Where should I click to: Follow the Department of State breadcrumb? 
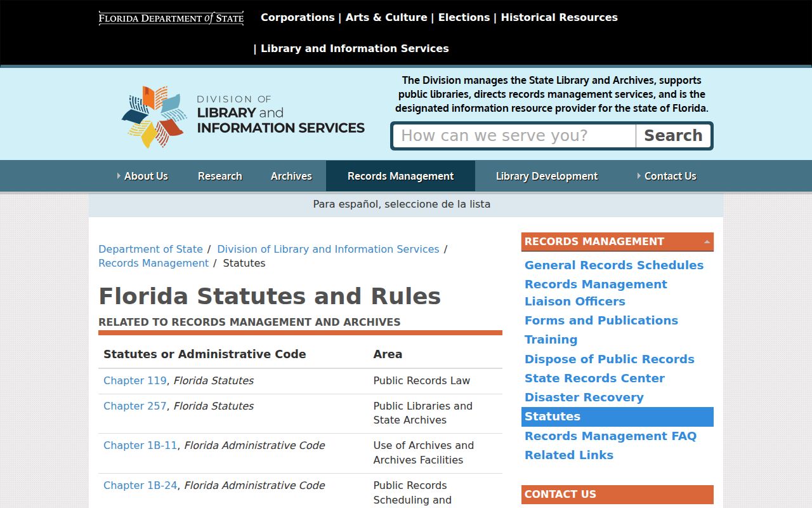[x=150, y=249]
